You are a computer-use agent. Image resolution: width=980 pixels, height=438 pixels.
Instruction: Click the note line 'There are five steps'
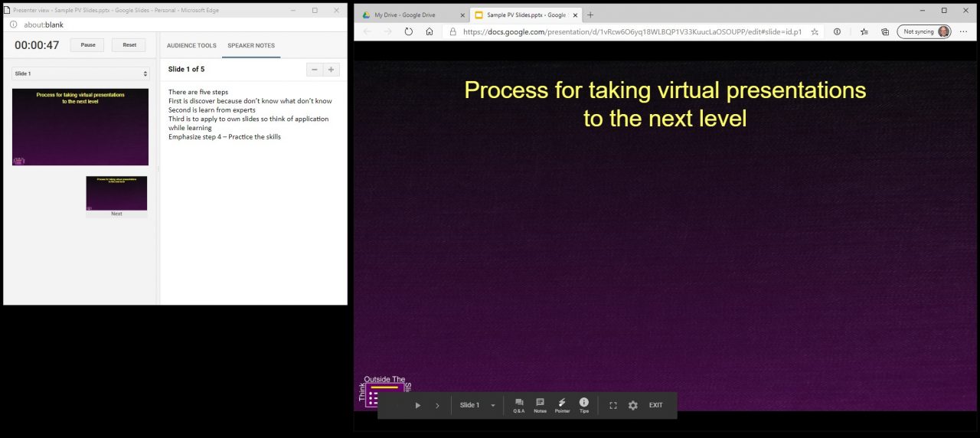198,92
